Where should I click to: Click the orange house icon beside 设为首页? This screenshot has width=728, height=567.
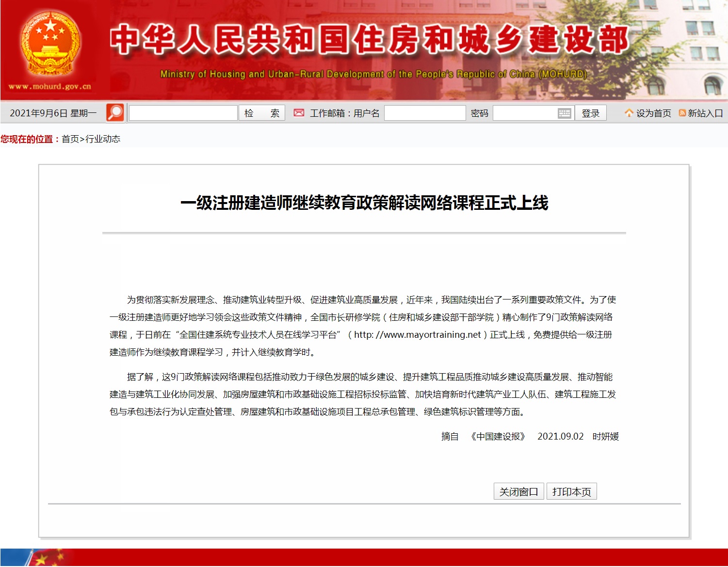click(x=629, y=113)
